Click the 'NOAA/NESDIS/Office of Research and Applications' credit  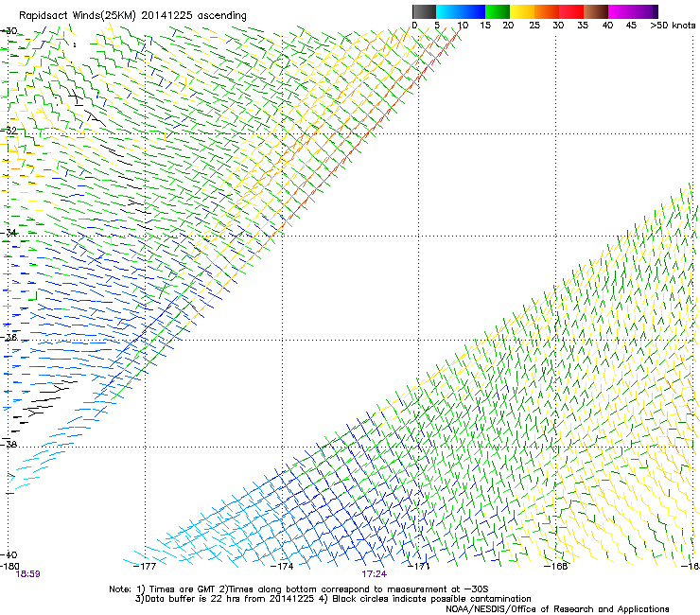click(x=557, y=609)
